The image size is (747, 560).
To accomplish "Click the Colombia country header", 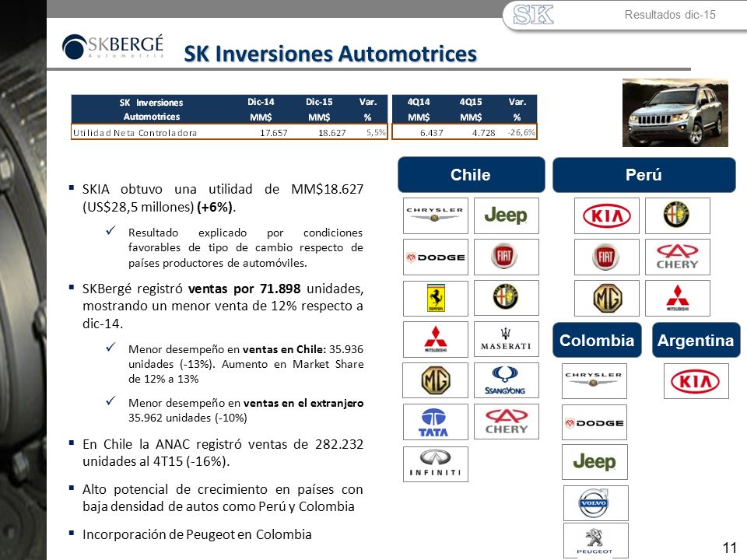I will [x=597, y=340].
